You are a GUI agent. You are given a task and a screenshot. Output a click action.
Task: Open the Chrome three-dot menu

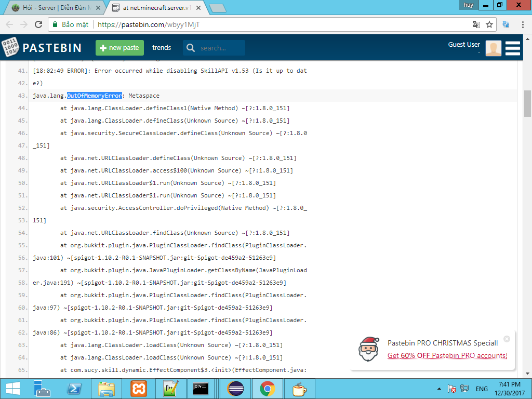click(x=523, y=24)
